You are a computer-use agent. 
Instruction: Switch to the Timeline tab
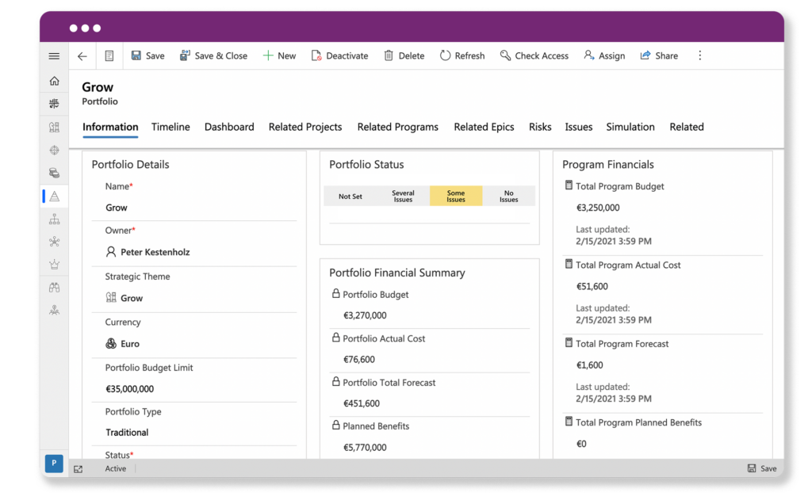[x=170, y=127]
